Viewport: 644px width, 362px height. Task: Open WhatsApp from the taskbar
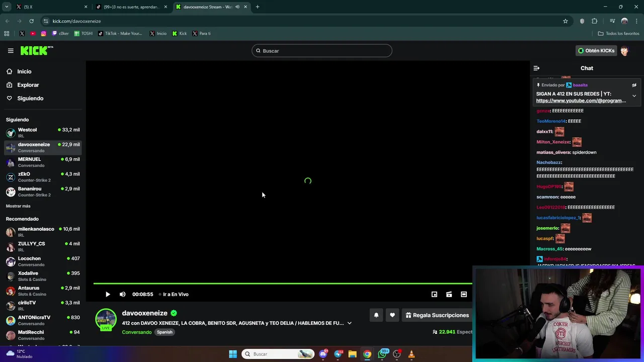point(382,354)
